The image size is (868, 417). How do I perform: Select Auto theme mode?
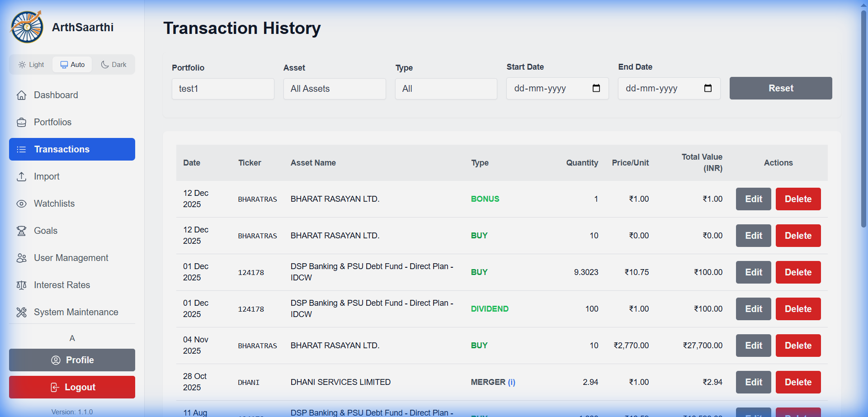click(72, 64)
